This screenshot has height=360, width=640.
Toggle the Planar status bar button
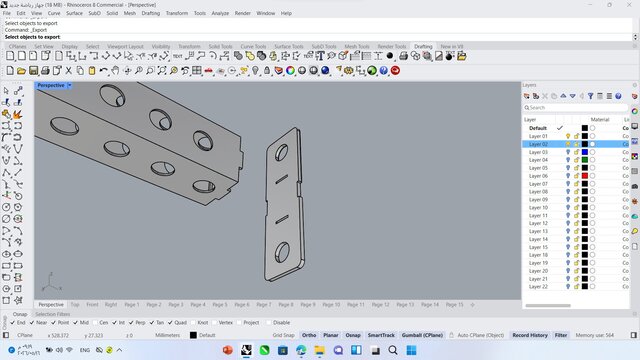331,335
